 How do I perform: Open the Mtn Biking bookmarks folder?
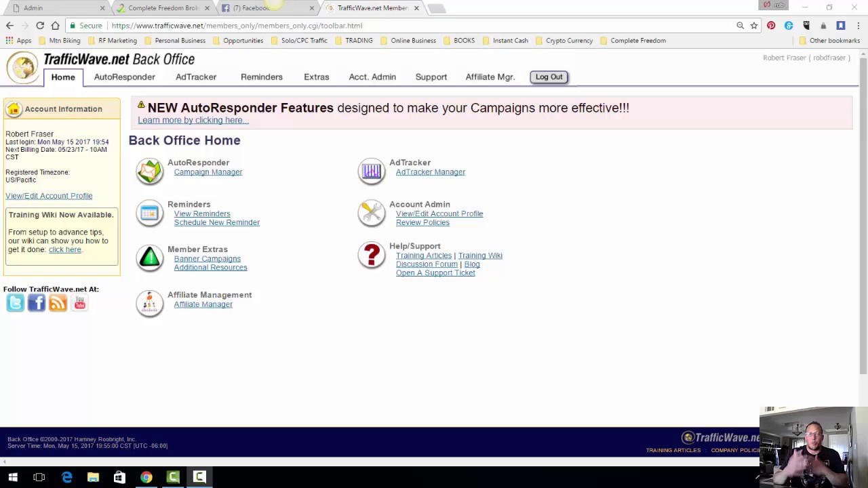tap(60, 41)
